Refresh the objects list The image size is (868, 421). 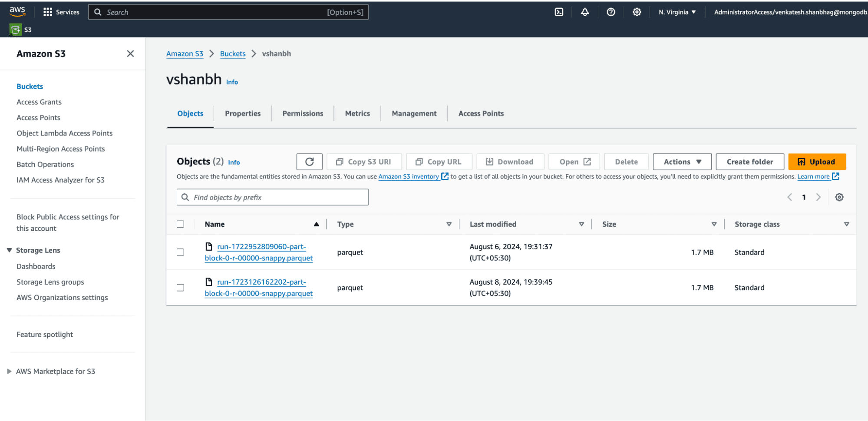coord(309,162)
